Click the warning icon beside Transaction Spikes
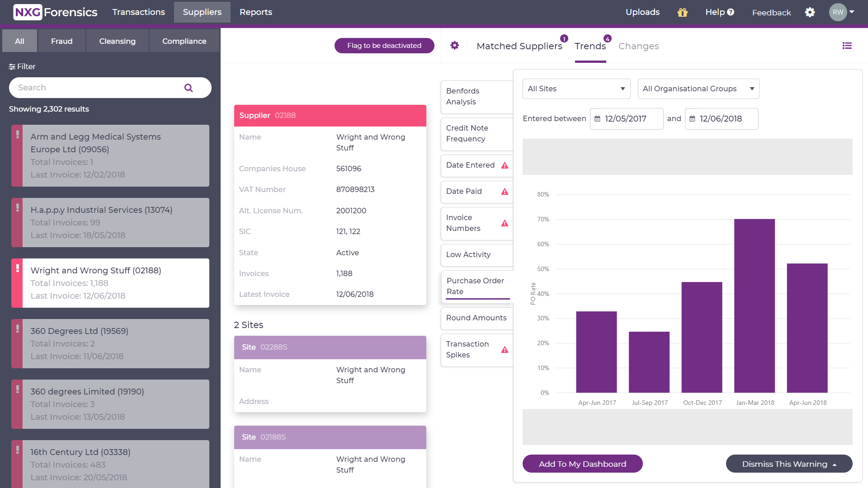The height and width of the screenshot is (488, 868). 505,349
